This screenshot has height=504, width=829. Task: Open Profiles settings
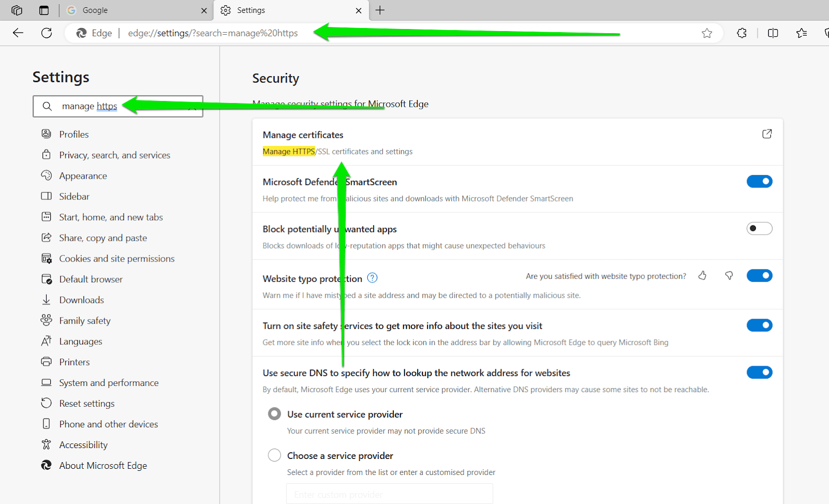click(74, 134)
